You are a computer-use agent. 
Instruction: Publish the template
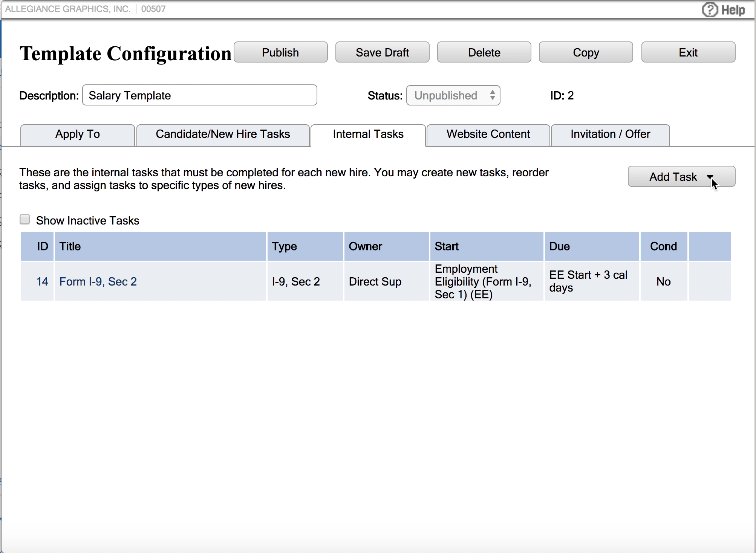click(x=280, y=52)
